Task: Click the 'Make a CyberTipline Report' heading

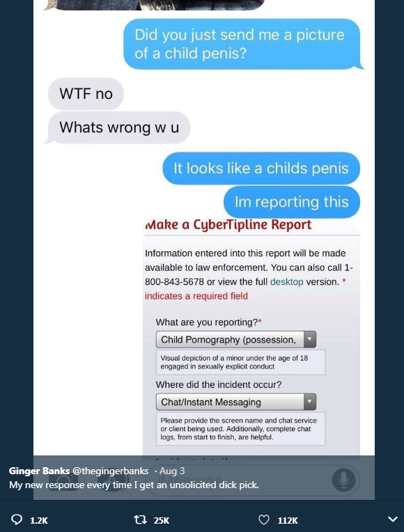Action: point(228,225)
